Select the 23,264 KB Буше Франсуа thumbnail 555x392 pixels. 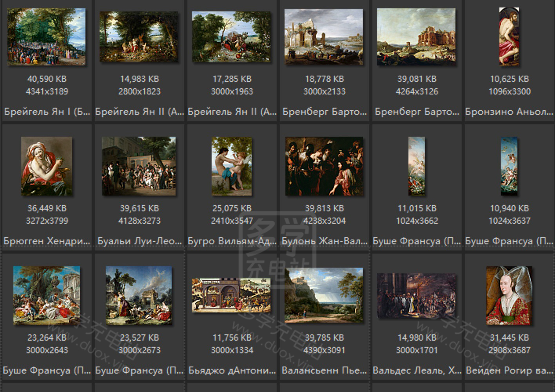click(47, 295)
